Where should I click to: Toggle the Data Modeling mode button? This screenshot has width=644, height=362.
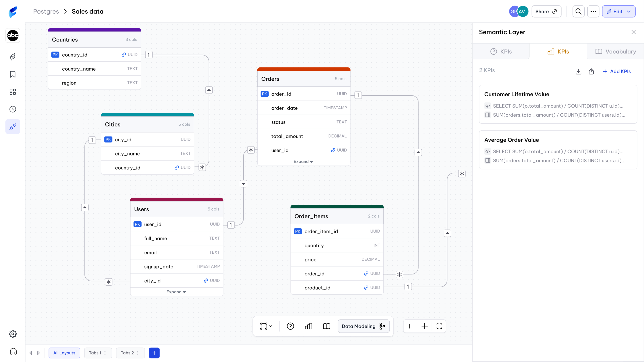coord(364,326)
